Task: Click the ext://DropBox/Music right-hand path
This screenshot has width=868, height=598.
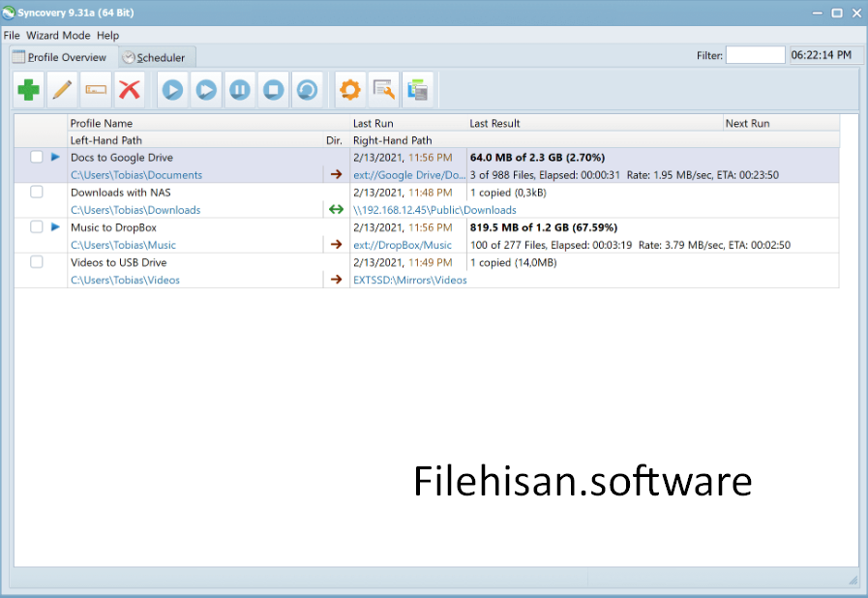Action: click(402, 245)
